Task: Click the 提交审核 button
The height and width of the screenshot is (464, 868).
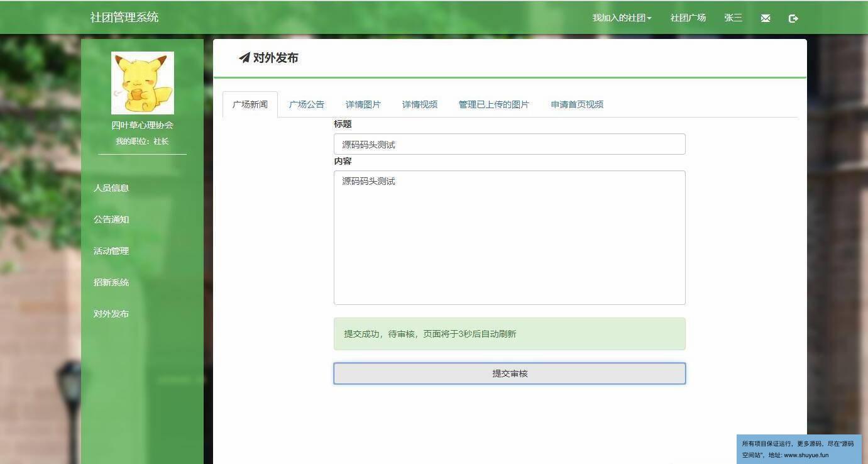Action: click(x=510, y=373)
